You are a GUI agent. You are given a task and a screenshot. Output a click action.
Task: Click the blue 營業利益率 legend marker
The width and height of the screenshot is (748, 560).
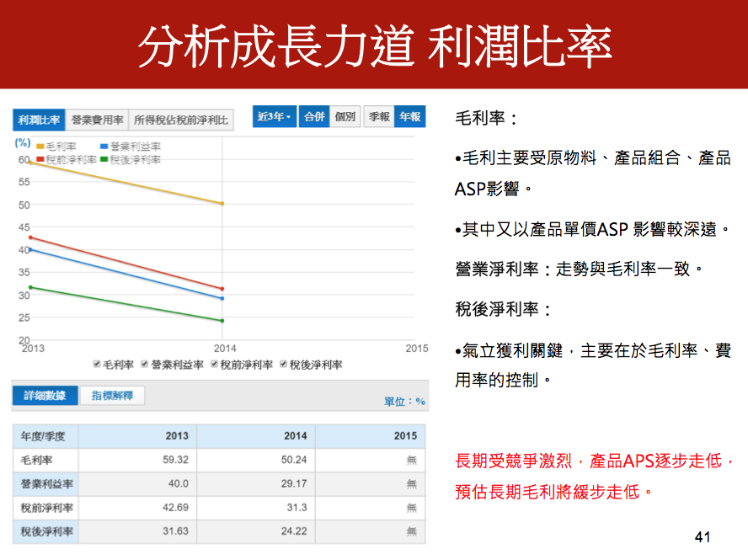[104, 147]
